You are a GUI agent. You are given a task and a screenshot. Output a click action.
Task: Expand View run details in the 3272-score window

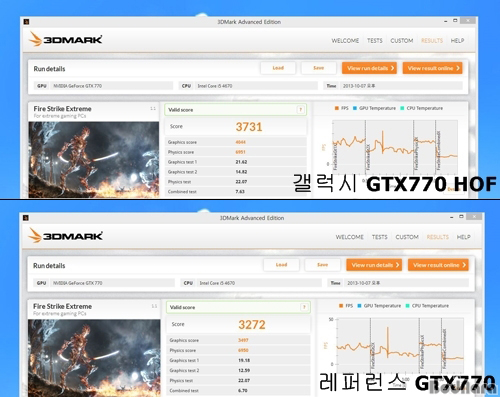pyautogui.click(x=374, y=265)
